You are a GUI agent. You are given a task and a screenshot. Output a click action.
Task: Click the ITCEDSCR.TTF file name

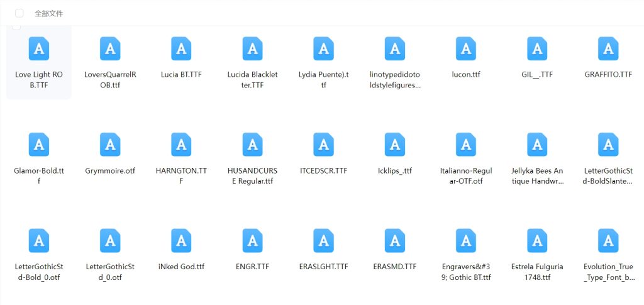tap(323, 170)
